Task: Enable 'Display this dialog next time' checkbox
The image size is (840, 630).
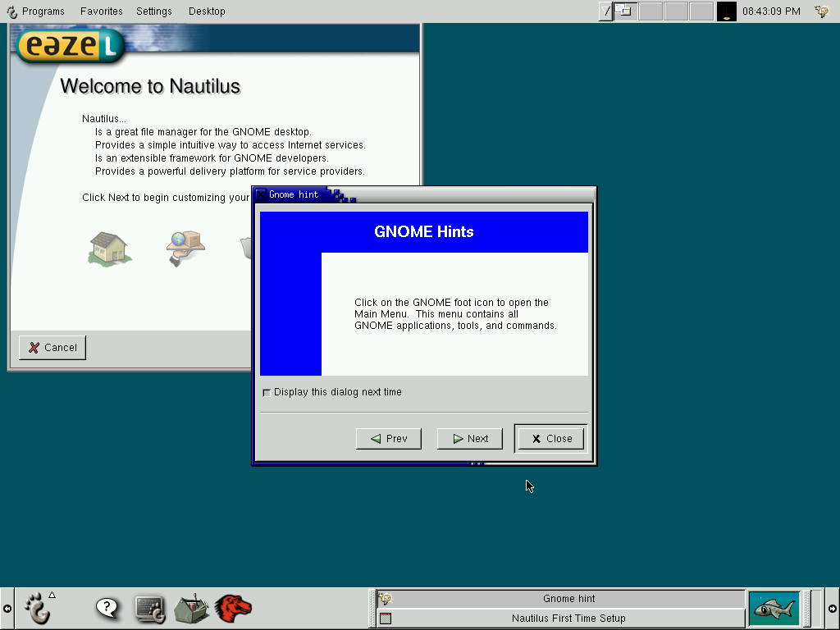Action: coord(266,393)
